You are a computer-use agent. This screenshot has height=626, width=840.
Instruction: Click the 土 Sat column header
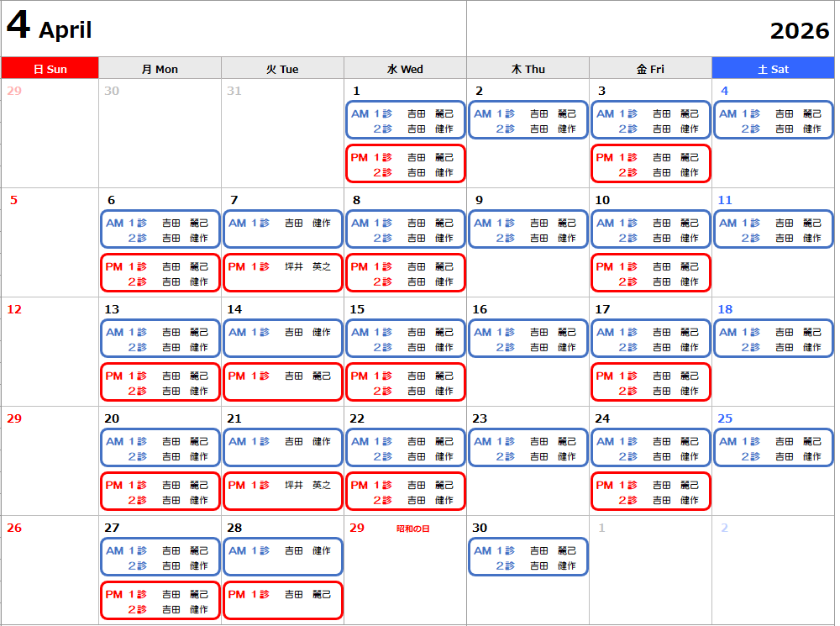[x=773, y=69]
